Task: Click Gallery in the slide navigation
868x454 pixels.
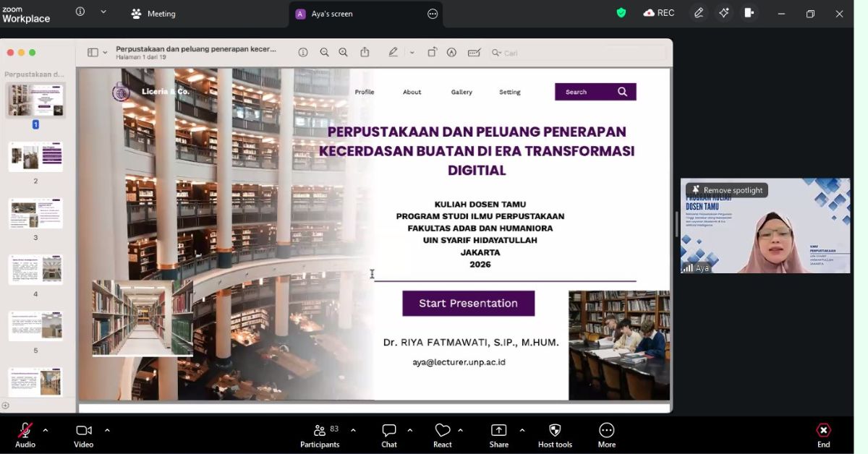Action: (461, 92)
